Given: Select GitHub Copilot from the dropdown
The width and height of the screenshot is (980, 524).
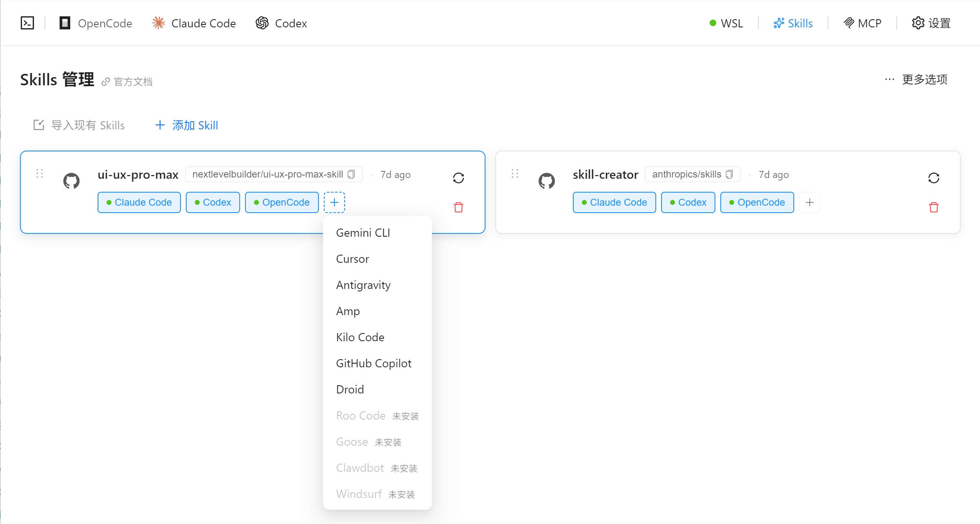Looking at the screenshot, I should tap(377, 363).
